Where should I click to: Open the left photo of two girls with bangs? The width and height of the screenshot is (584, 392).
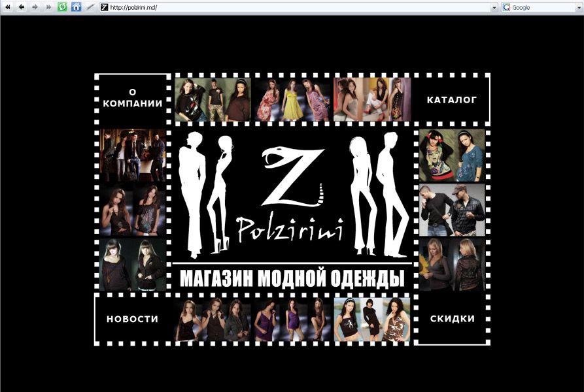tap(133, 265)
